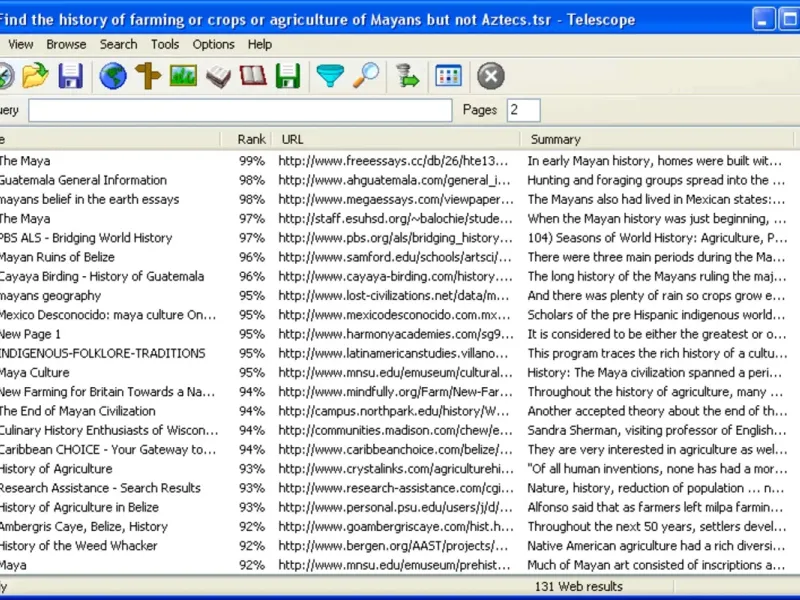Viewport: 800px width, 600px height.
Task: Click the wooden signpost toolbar icon
Action: 148,76
